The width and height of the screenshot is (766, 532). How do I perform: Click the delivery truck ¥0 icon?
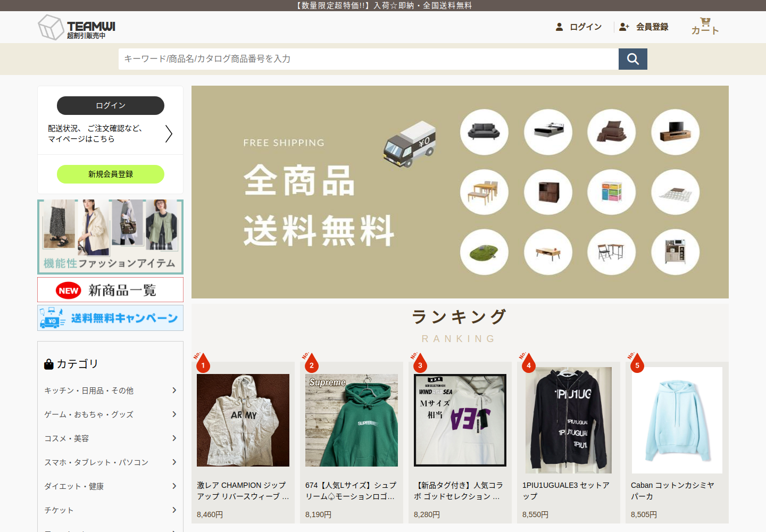pyautogui.click(x=410, y=144)
